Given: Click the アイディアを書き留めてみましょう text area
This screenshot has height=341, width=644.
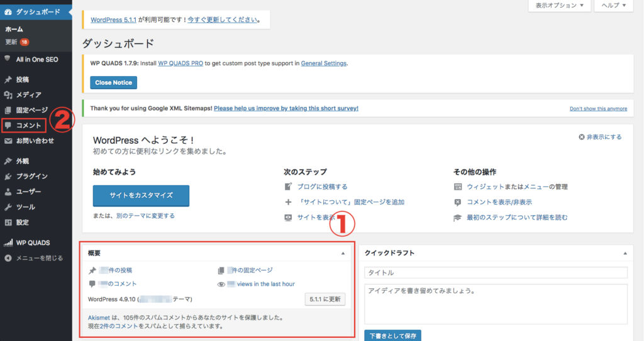Looking at the screenshot, I should pos(496,304).
